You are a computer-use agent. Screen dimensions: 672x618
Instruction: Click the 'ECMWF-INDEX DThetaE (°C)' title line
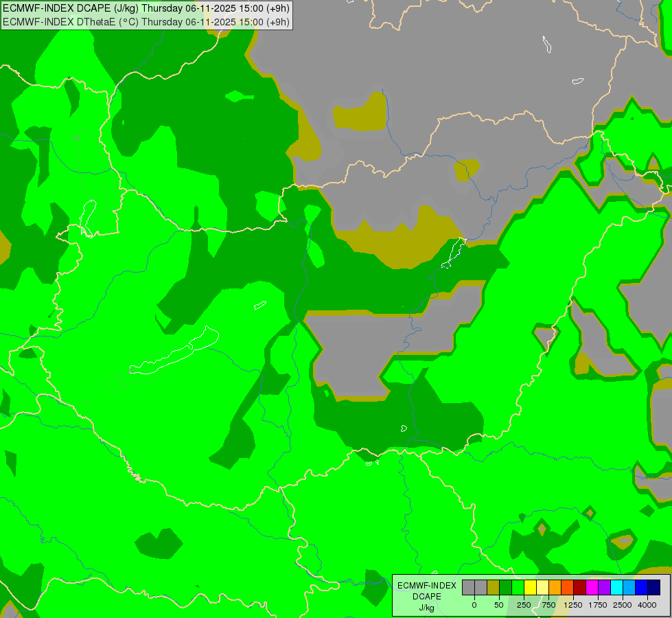pos(146,22)
